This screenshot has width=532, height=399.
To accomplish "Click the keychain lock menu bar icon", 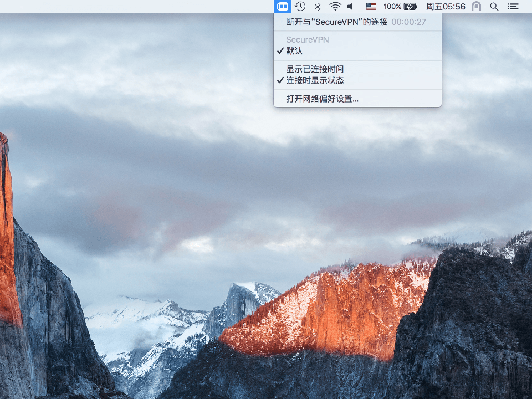I will pyautogui.click(x=477, y=7).
